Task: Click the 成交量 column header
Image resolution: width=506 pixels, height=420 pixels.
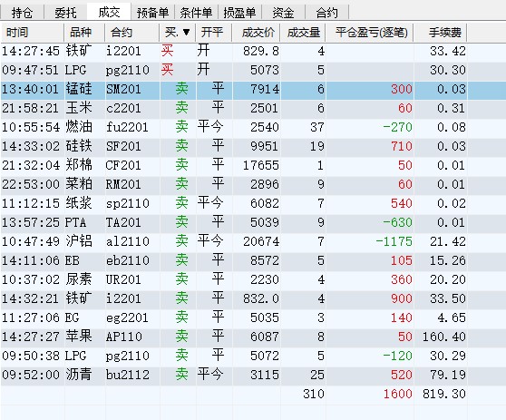Action: [x=303, y=33]
